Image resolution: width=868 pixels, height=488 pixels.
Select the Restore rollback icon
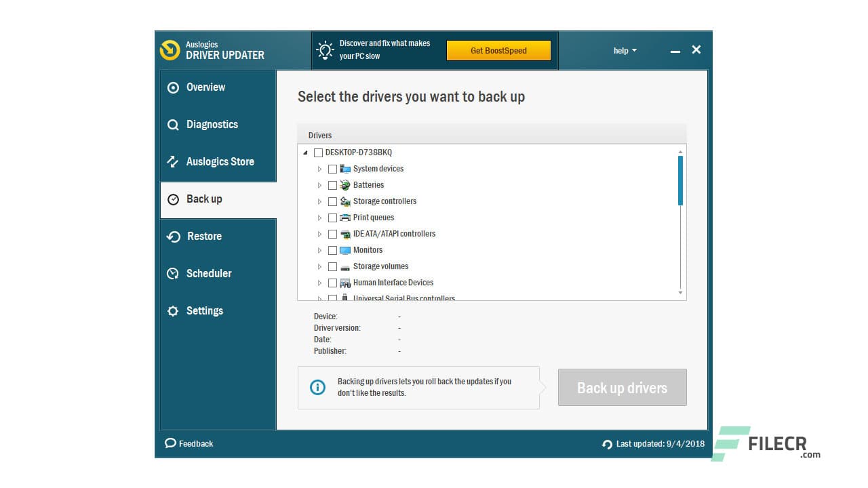[174, 237]
